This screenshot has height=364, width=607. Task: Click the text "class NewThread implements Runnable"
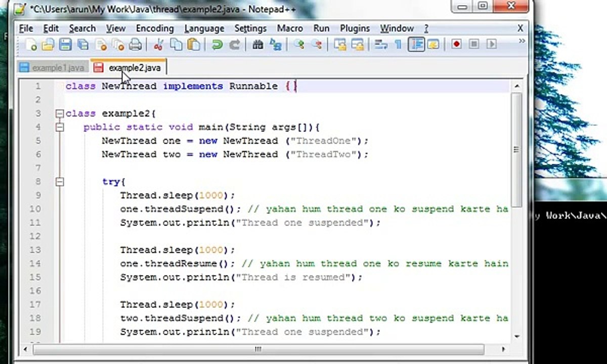pyautogui.click(x=171, y=86)
